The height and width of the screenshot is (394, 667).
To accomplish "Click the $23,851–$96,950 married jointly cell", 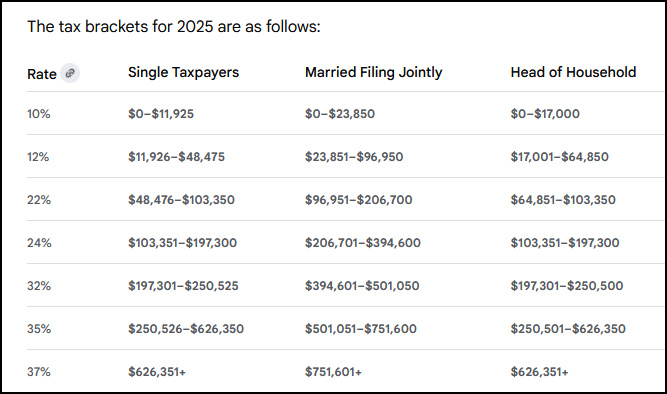I will coord(354,157).
